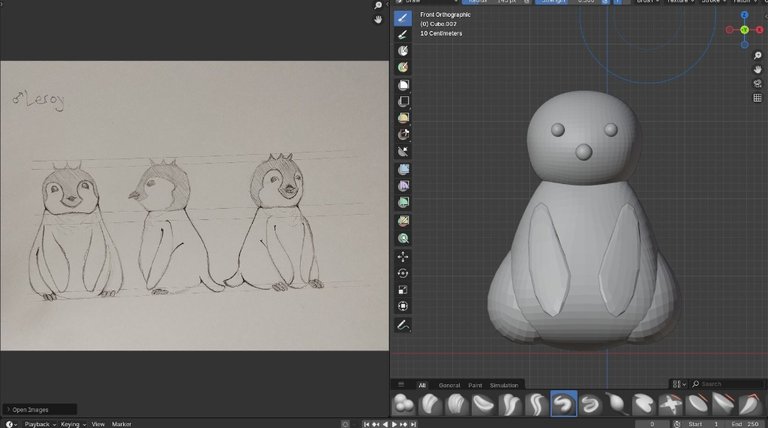Image resolution: width=768 pixels, height=428 pixels.
Task: Select the Box Hide tool
Action: click(403, 101)
